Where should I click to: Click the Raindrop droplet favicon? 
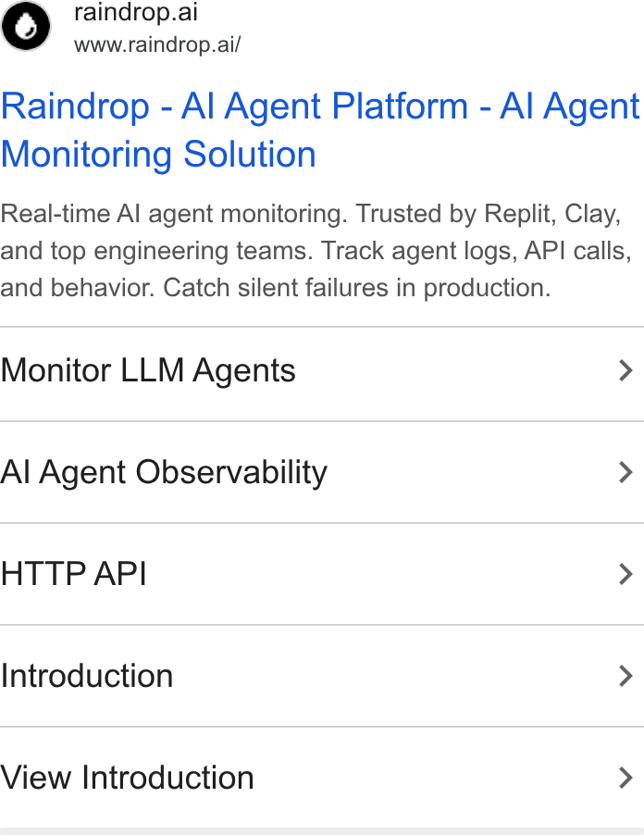(x=26, y=26)
